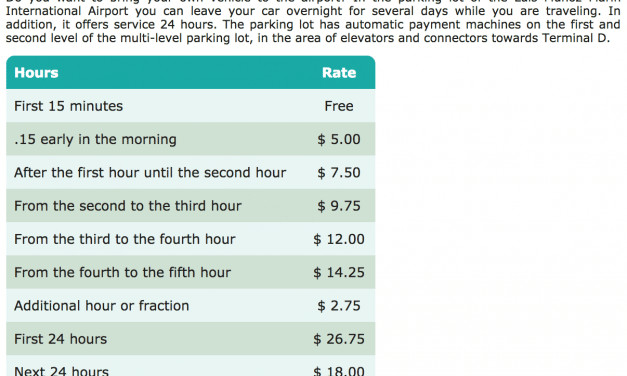
Task: Select From the third to the fourth hour
Action: 191,239
